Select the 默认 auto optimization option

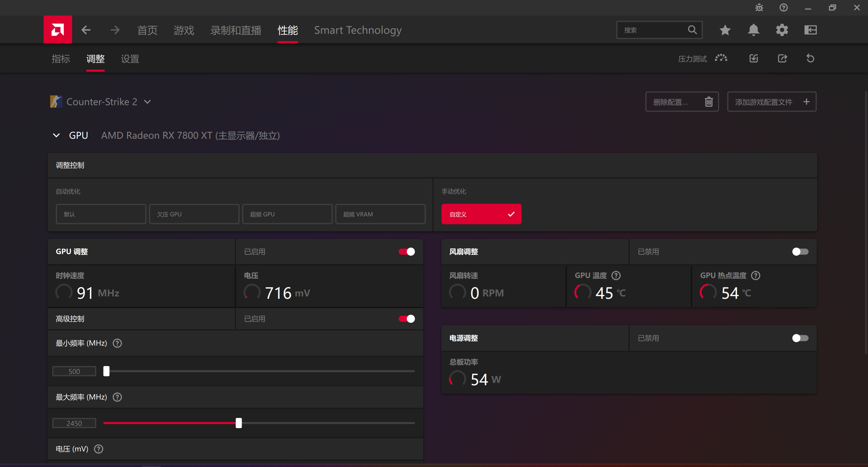click(101, 214)
